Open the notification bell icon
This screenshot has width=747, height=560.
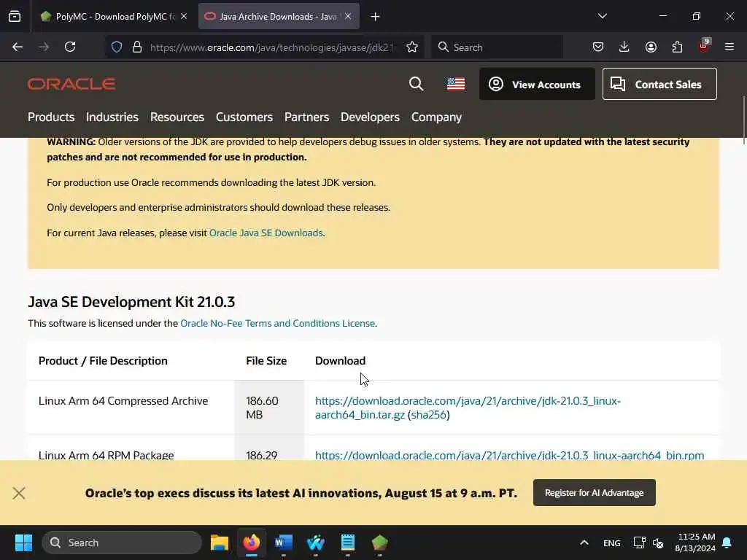[x=727, y=542]
